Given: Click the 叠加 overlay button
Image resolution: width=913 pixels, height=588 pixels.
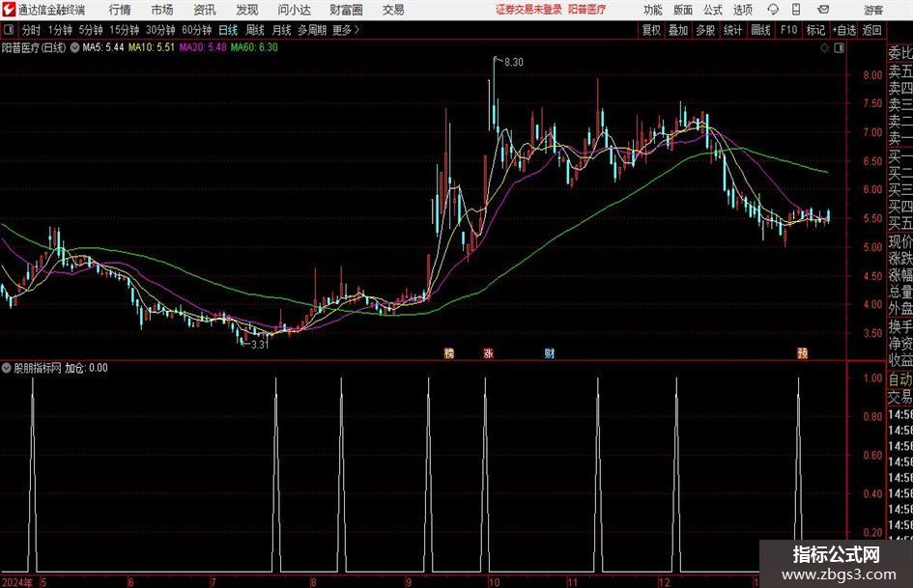Looking at the screenshot, I should 678,30.
